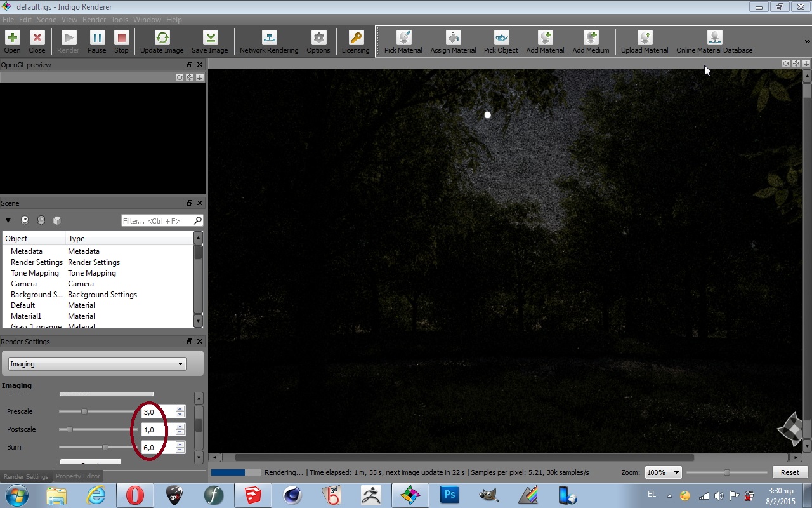Open the Online Material Database
This screenshot has height=508, width=812.
(714, 42)
